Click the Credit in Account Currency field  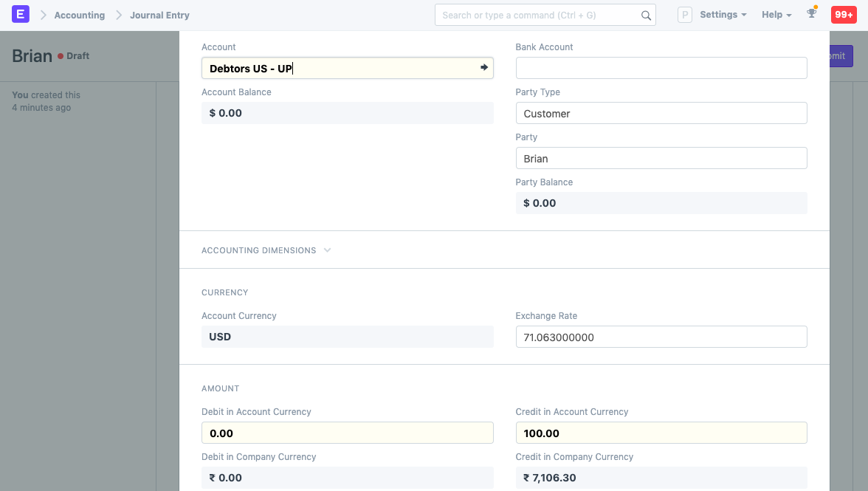point(661,433)
